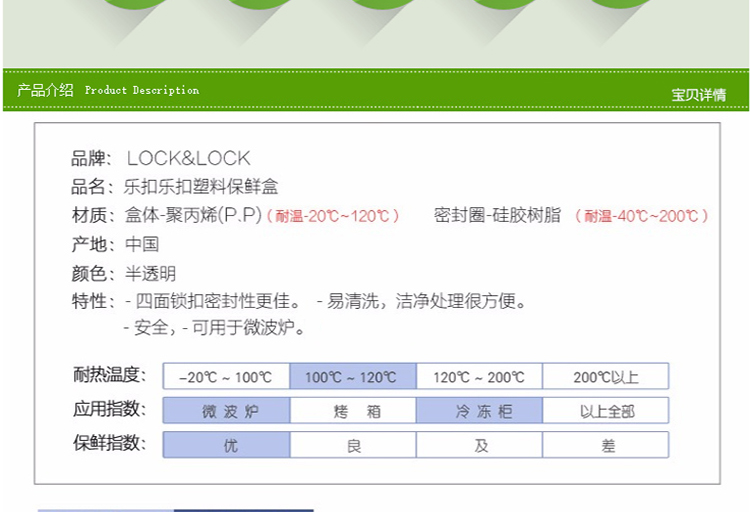Select the 及 freshness rating cell
This screenshot has height=512, width=750.
pos(479,445)
